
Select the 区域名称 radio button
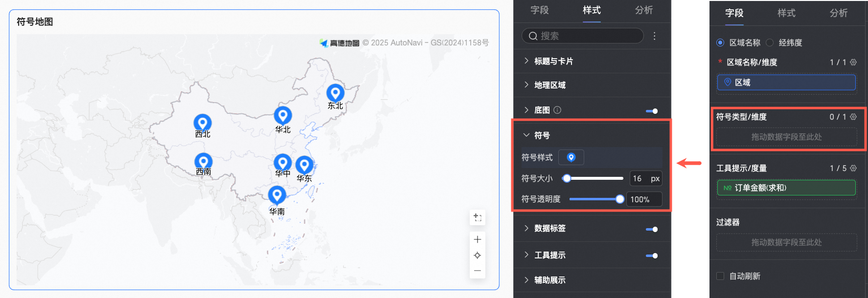(720, 43)
